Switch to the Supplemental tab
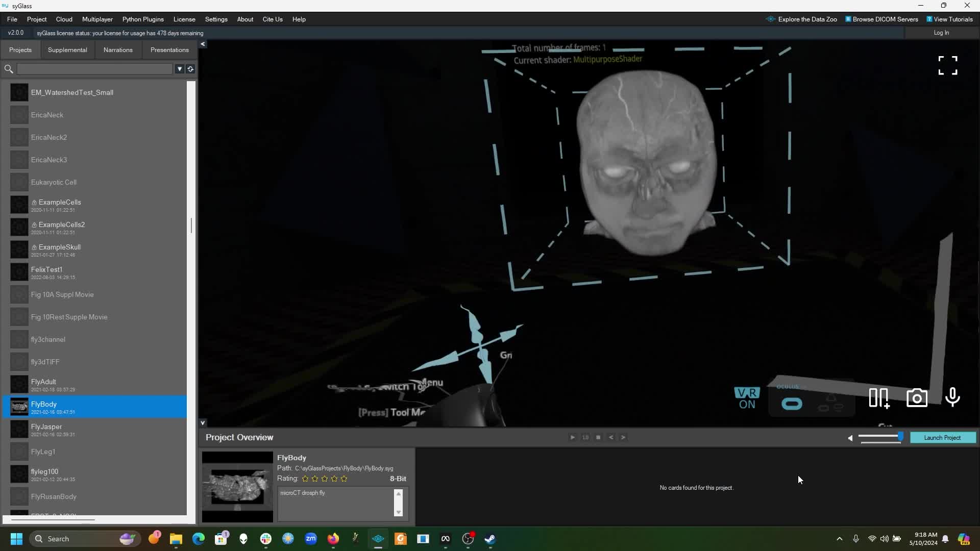 tap(67, 50)
